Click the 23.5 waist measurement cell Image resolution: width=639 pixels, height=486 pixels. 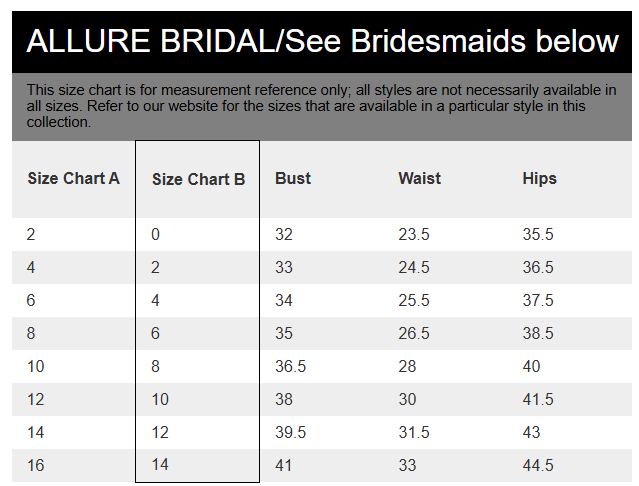(414, 235)
